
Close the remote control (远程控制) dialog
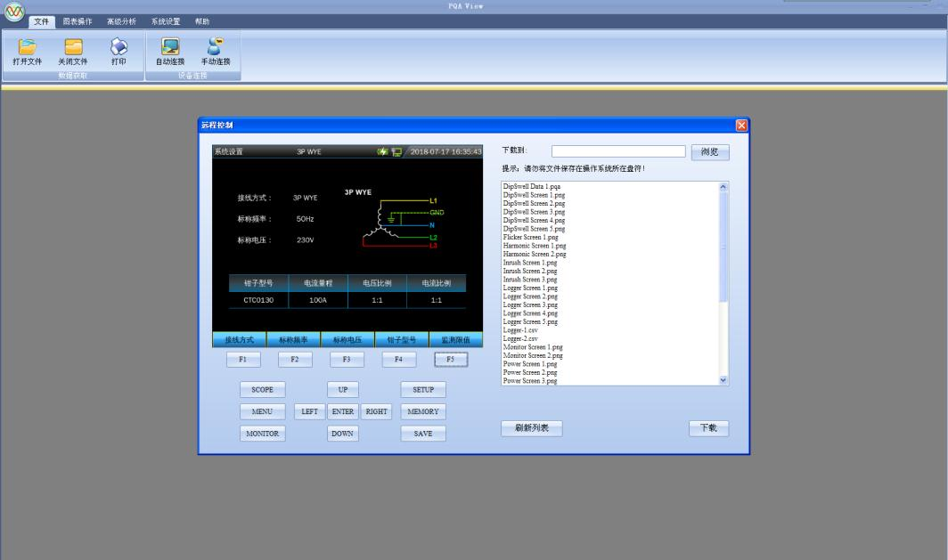[x=741, y=126]
